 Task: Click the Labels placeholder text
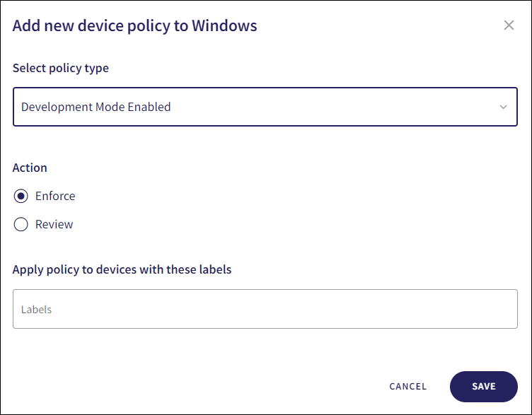pos(37,310)
